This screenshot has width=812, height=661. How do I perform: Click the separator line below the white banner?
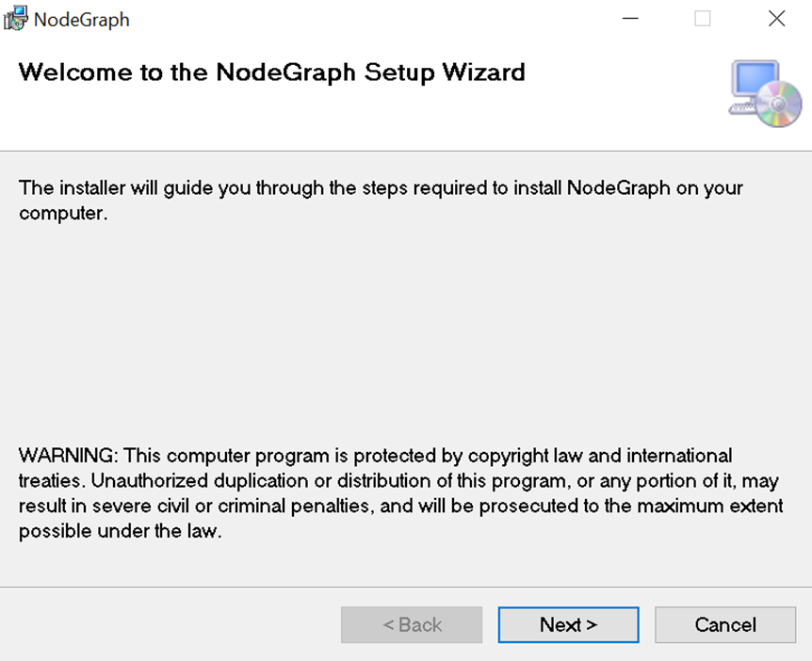pyautogui.click(x=405, y=151)
